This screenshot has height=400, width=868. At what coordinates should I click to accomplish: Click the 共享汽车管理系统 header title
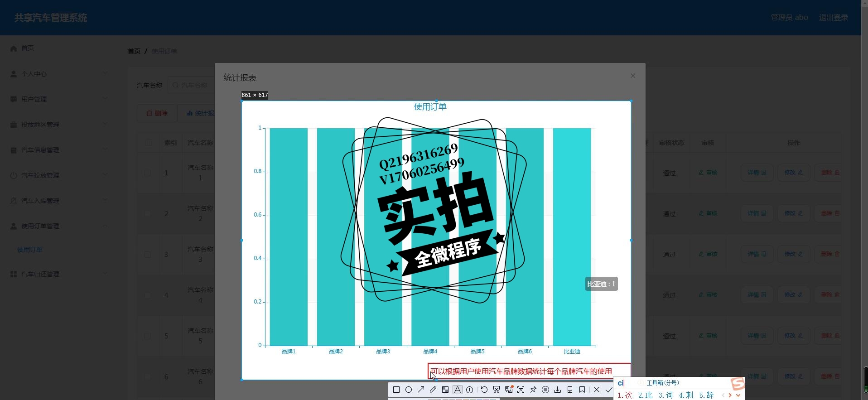51,18
